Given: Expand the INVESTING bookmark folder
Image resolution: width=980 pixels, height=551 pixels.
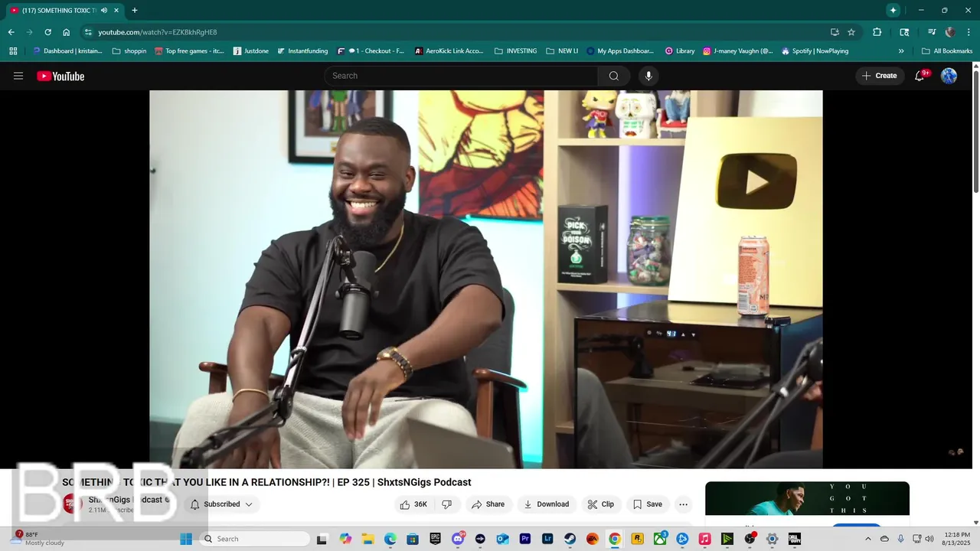Looking at the screenshot, I should click(515, 51).
